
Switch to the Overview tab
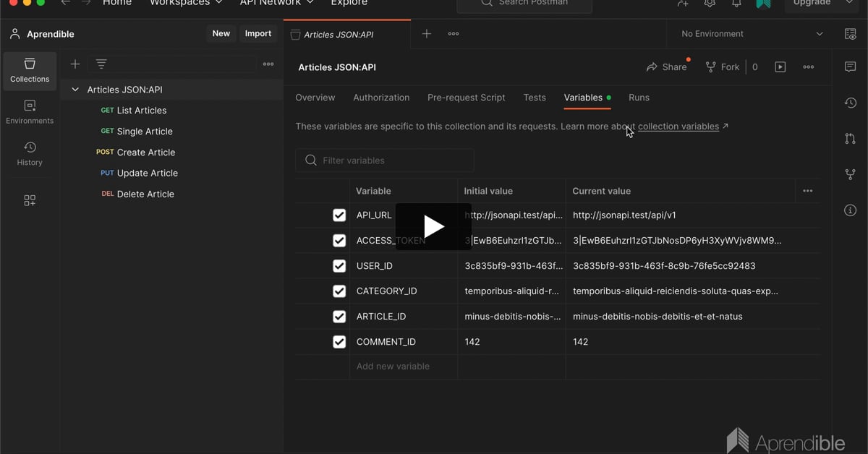pos(315,98)
